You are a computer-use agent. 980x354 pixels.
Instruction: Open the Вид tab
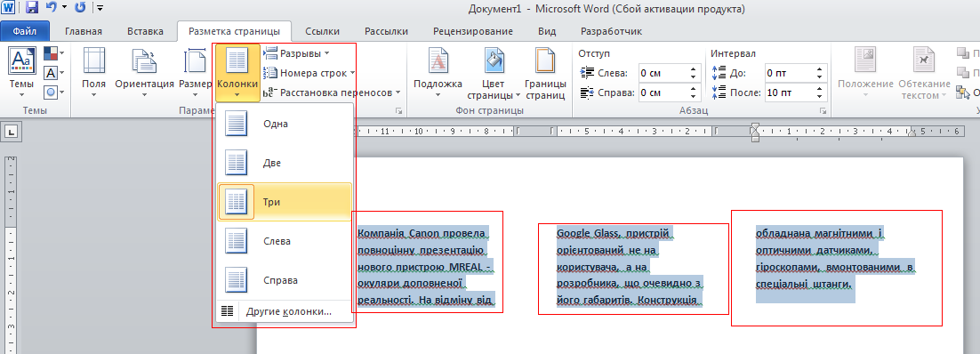[547, 31]
